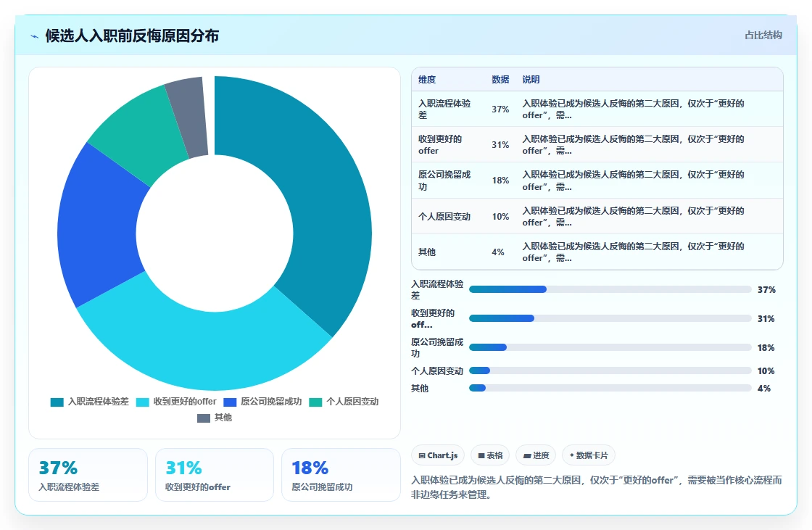Click the 31% value in table
Screen dimensions: 812x530
coord(500,145)
